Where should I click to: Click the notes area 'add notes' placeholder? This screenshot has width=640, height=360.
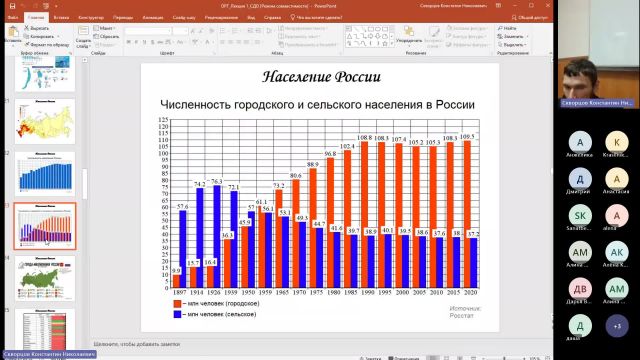click(x=137, y=344)
